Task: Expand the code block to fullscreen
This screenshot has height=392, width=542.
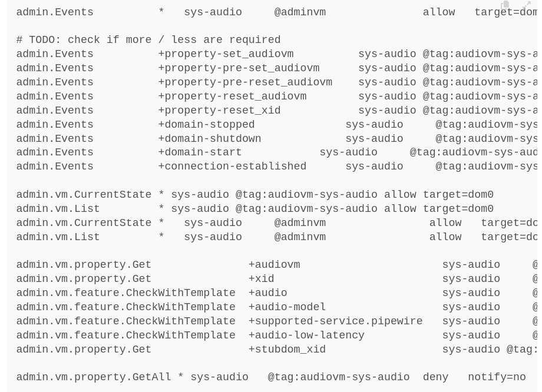Action: [x=527, y=5]
